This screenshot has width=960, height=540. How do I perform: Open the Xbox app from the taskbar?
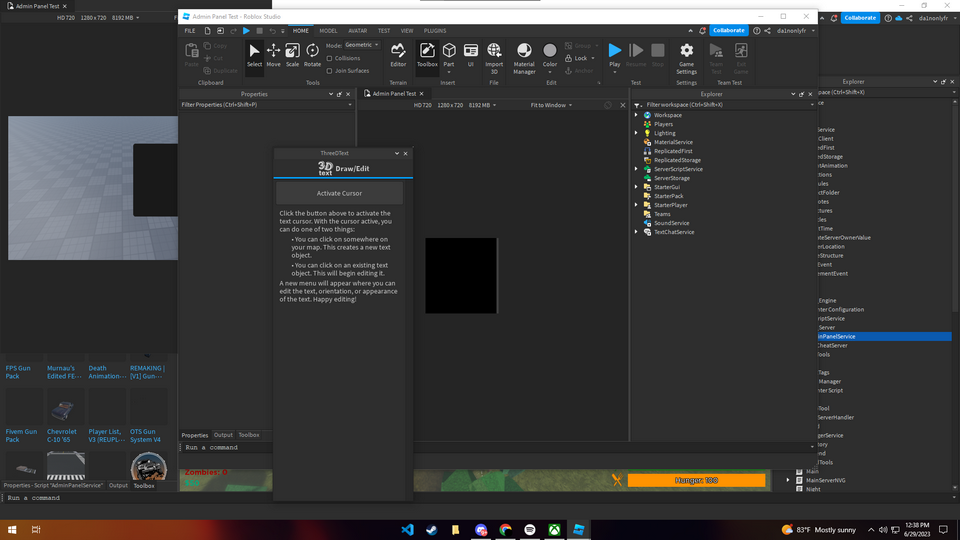pos(554,530)
